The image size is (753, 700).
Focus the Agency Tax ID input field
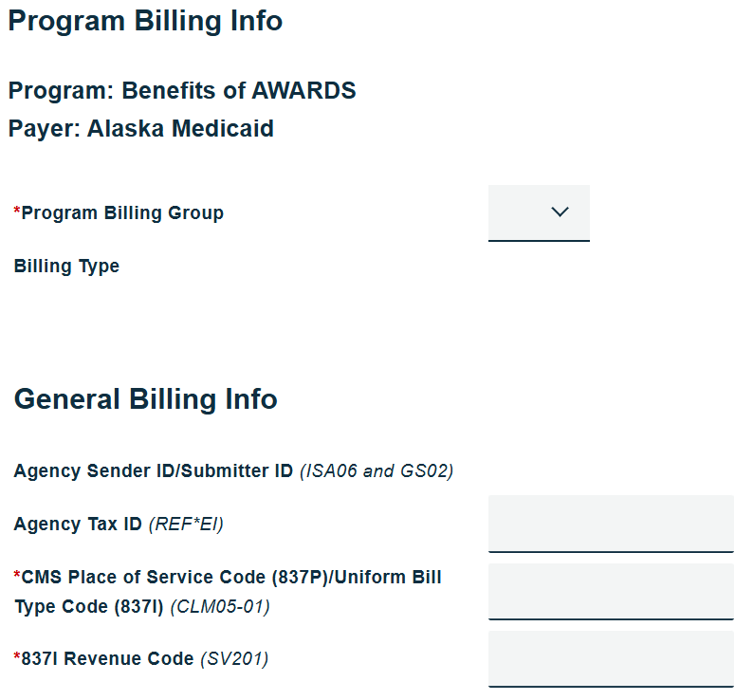pos(611,523)
